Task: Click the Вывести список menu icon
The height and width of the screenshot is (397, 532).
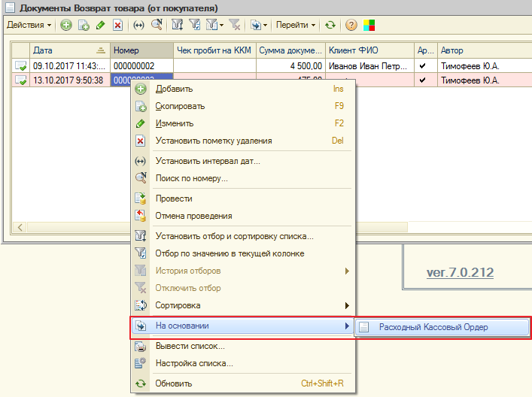Action: click(140, 347)
